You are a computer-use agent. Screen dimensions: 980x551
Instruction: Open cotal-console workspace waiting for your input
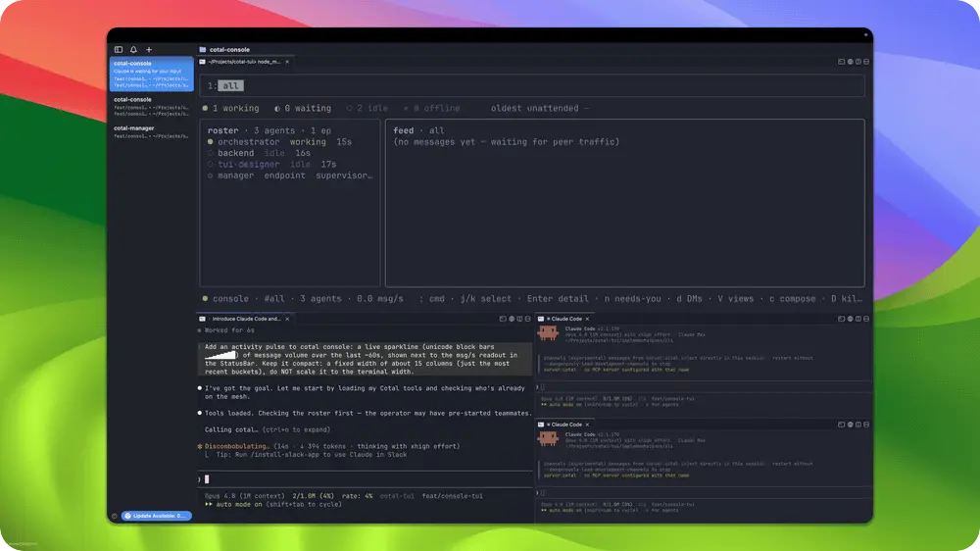click(151, 74)
